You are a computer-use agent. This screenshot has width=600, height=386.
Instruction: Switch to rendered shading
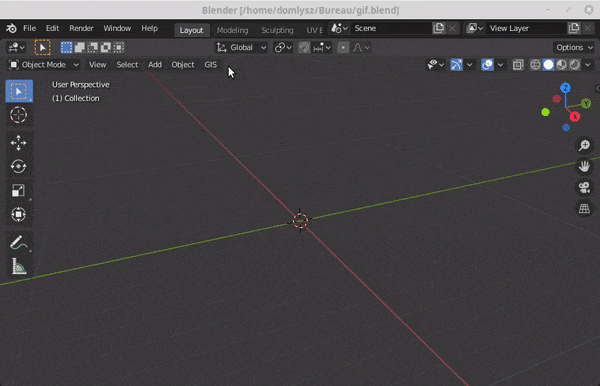click(x=574, y=65)
